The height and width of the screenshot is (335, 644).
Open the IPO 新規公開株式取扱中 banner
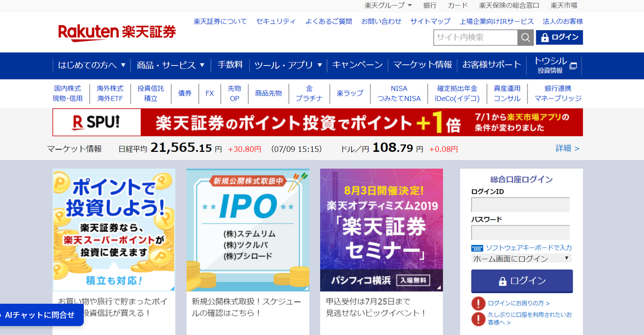(x=248, y=230)
